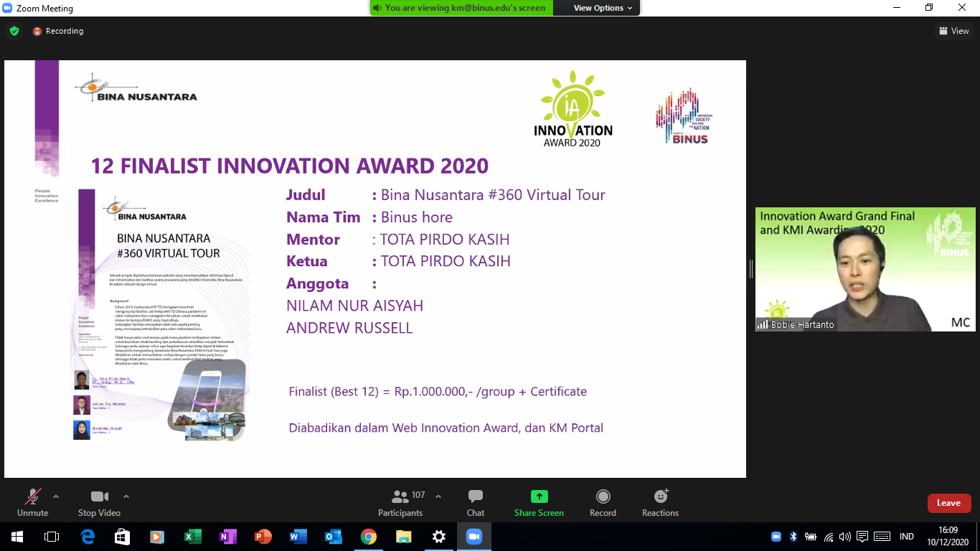Check battery status in the system tray
Screen dimensions: 980x551
tap(811, 537)
